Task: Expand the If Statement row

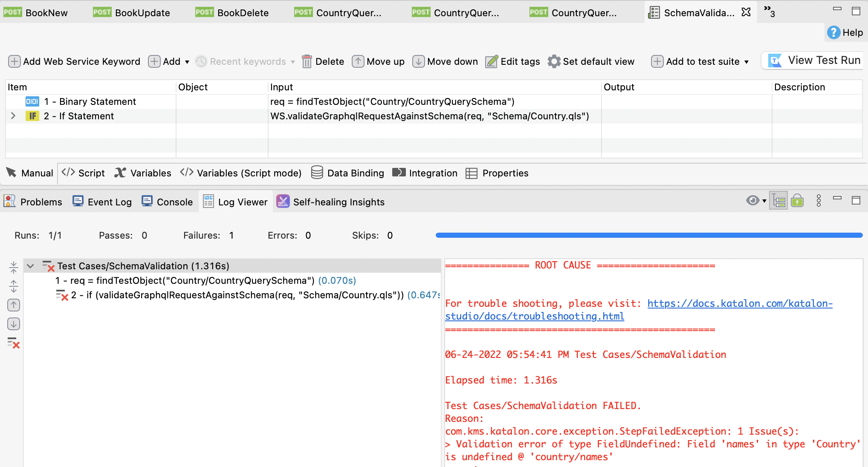Action: point(13,116)
